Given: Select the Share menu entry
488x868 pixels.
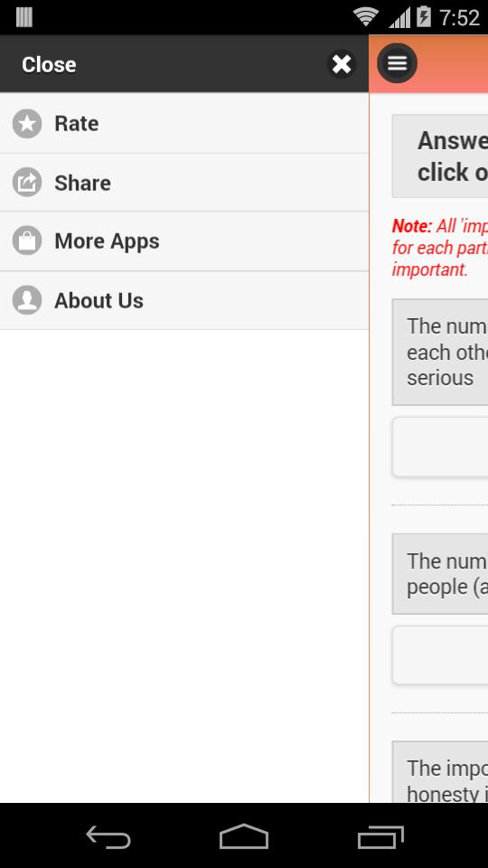Looking at the screenshot, I should pos(184,183).
